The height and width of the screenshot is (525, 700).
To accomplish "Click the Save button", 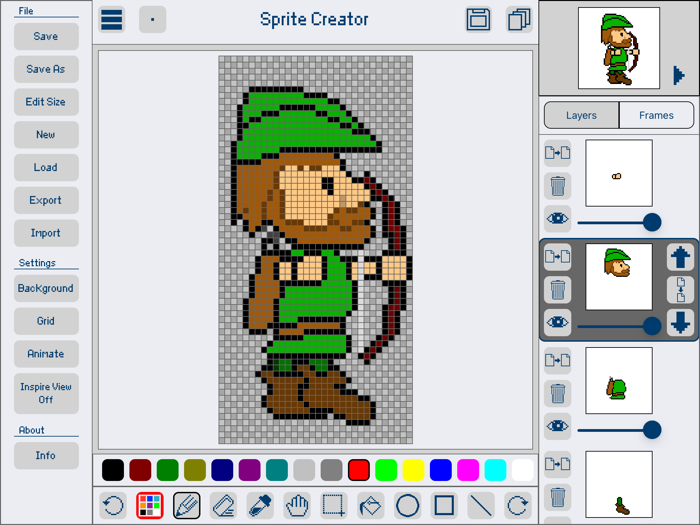I will (x=46, y=36).
